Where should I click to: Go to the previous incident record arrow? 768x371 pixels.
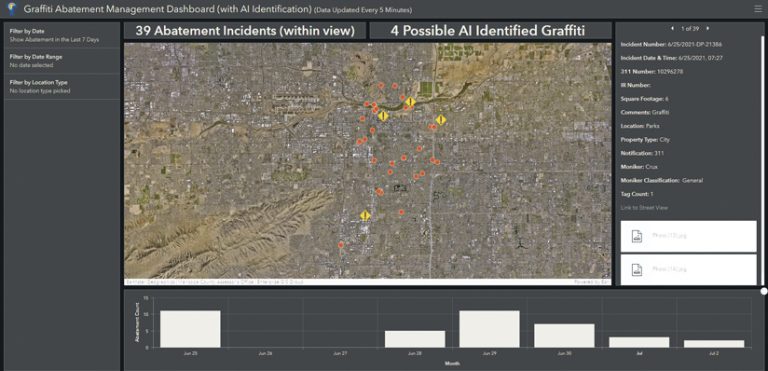tap(672, 28)
